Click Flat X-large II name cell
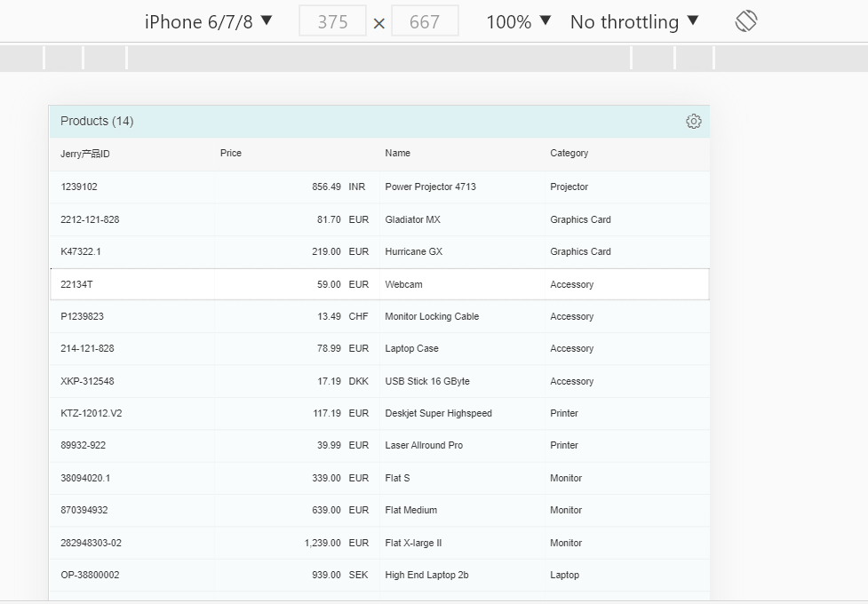The width and height of the screenshot is (868, 604). pyautogui.click(x=413, y=543)
